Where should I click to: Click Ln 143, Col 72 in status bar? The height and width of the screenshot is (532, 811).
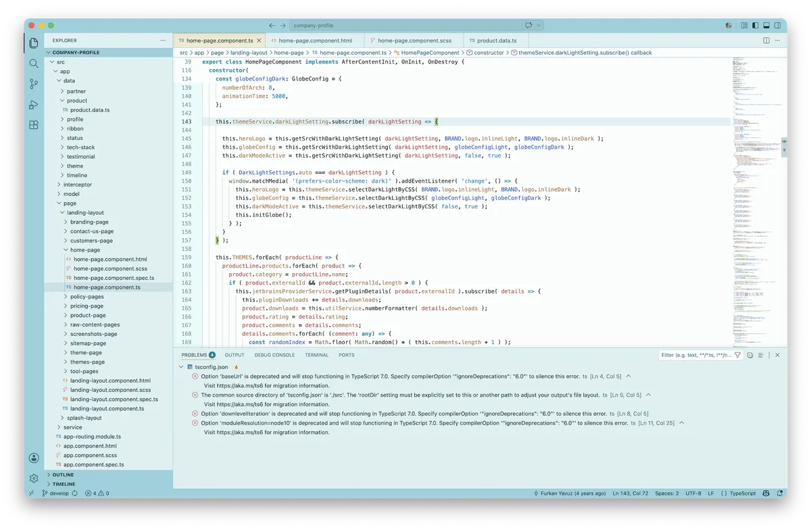[631, 493]
